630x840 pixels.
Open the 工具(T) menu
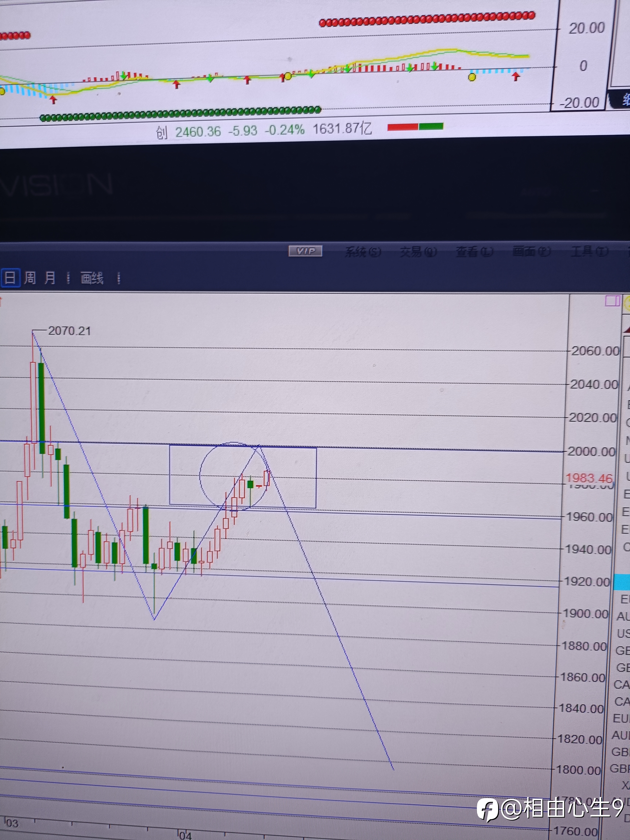[589, 251]
